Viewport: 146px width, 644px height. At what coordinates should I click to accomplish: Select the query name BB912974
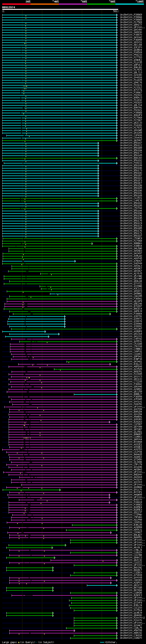pos(8,8)
